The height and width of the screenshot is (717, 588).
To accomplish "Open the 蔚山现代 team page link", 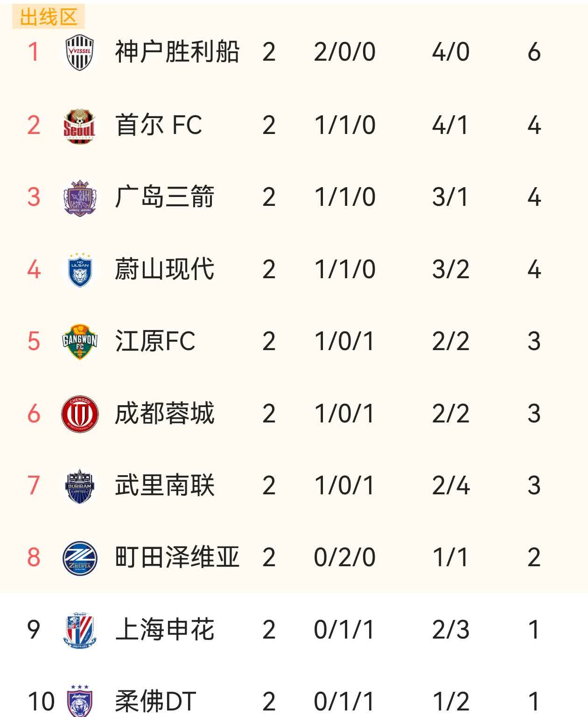I will pyautogui.click(x=165, y=269).
